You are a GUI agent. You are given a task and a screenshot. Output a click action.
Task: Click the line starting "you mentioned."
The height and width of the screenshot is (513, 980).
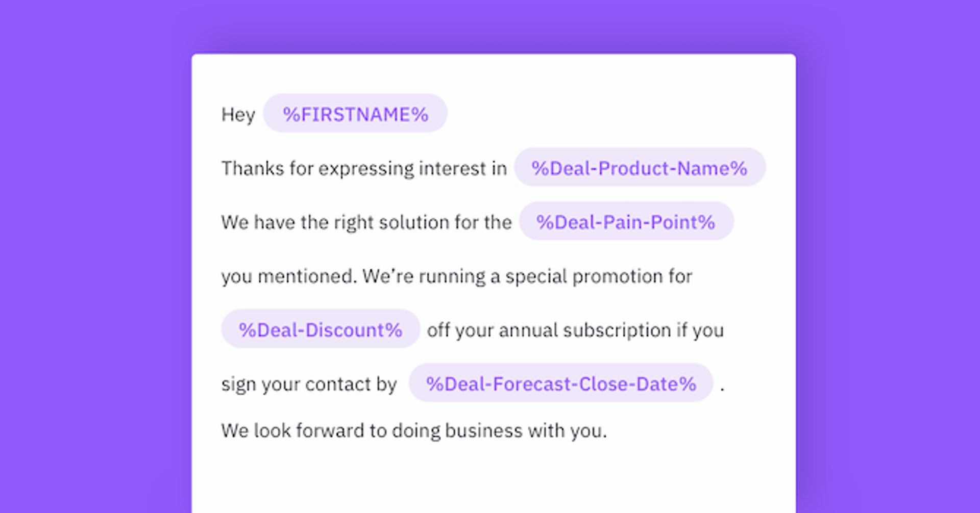click(x=456, y=276)
